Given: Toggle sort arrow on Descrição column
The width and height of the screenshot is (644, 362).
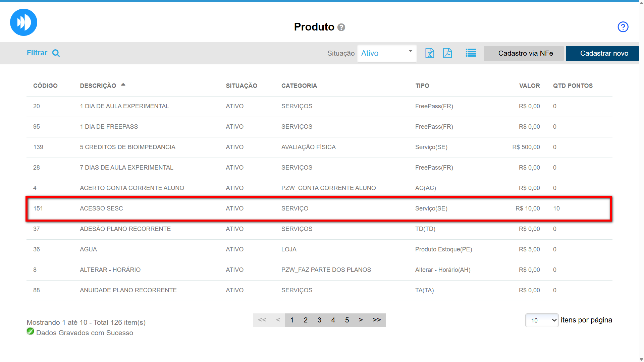Looking at the screenshot, I should click(123, 85).
